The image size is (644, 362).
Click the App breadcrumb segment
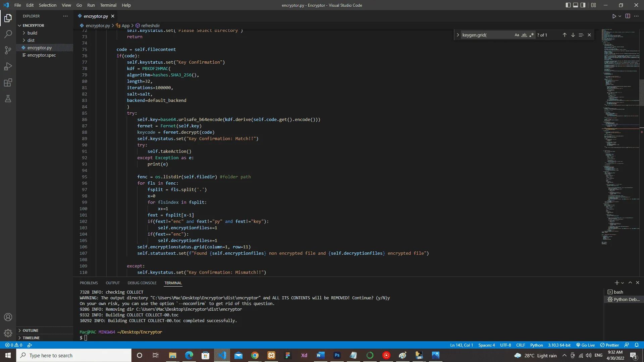(123, 25)
